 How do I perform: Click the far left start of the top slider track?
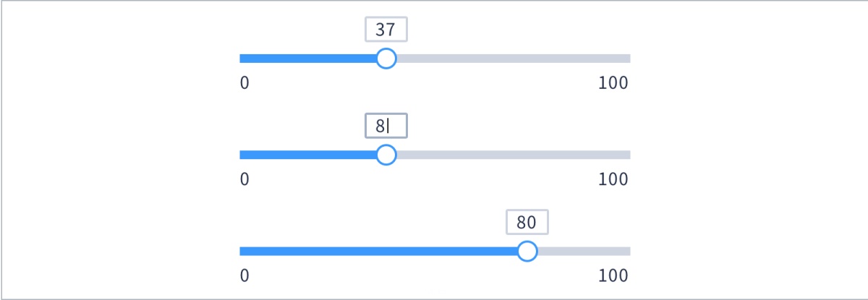point(242,59)
